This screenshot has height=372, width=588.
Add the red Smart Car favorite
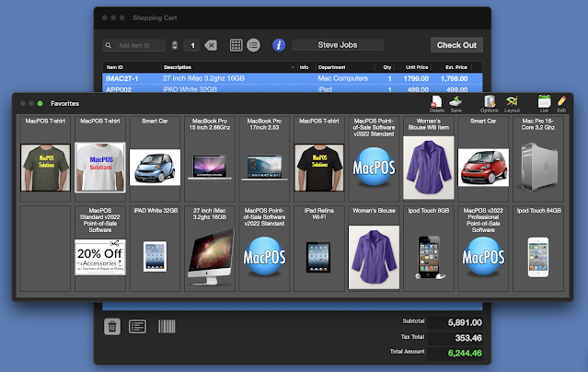(483, 159)
